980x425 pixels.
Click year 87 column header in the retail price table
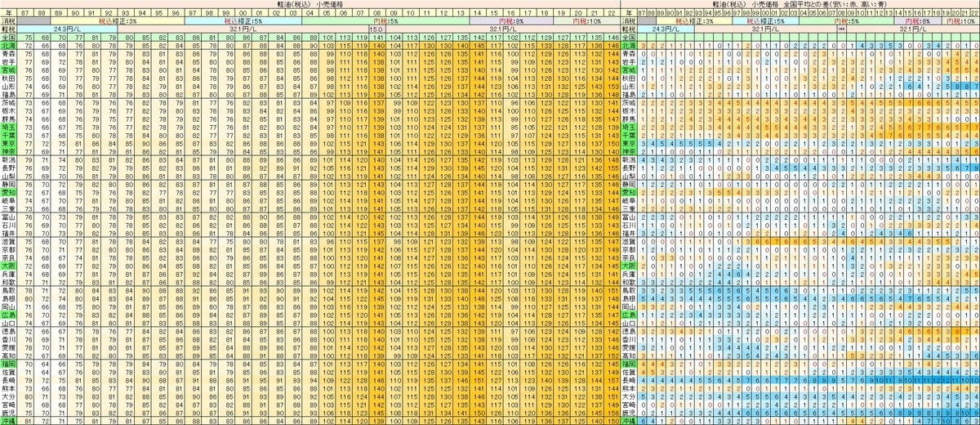point(27,13)
